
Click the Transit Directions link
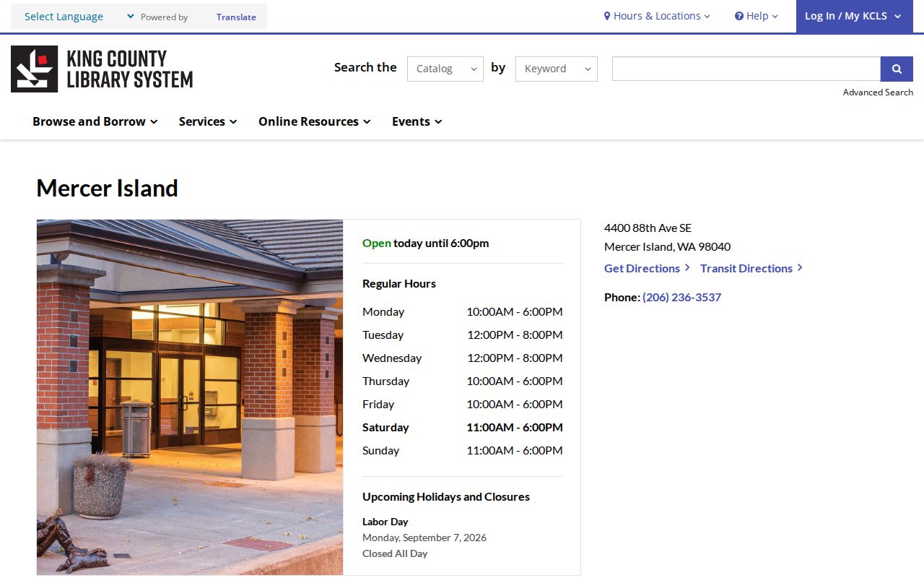point(751,268)
